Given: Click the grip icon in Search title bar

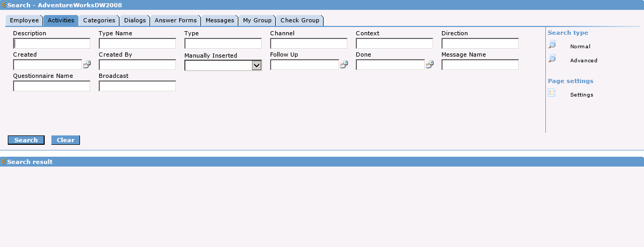Looking at the screenshot, I should 4,5.
